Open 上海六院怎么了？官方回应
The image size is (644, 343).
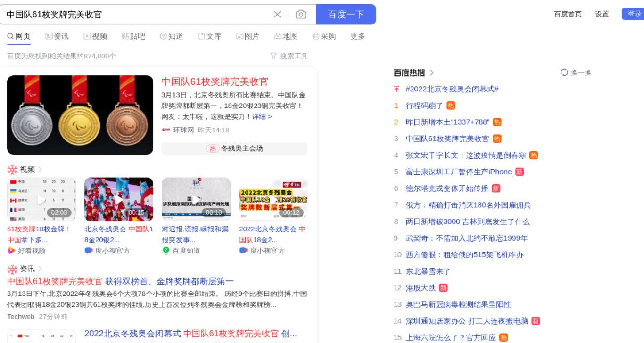coord(451,337)
